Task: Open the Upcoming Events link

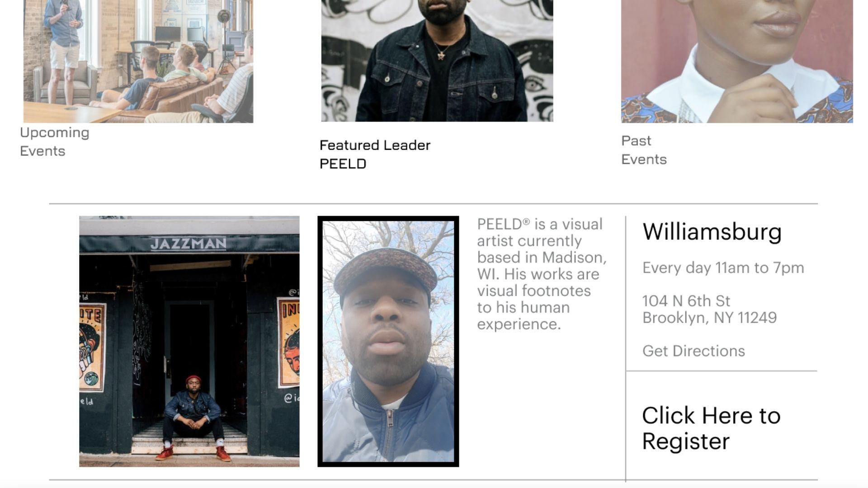Action: tap(55, 141)
